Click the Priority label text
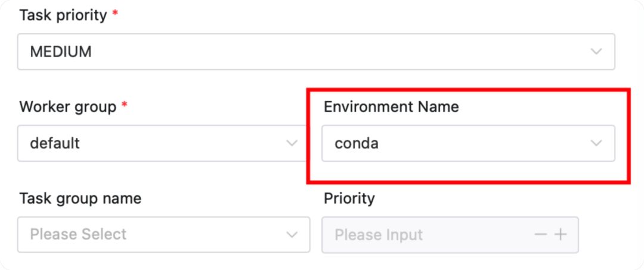 349,198
